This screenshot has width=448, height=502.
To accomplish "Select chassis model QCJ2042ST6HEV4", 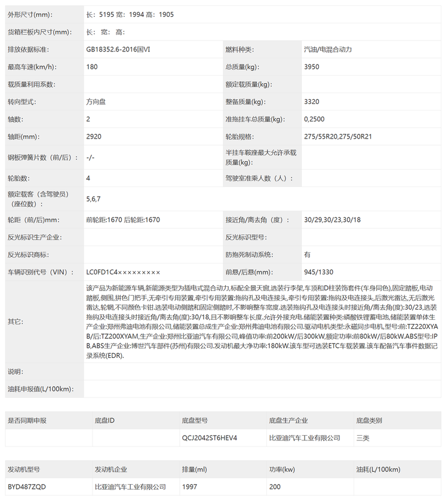I will coord(210,438).
